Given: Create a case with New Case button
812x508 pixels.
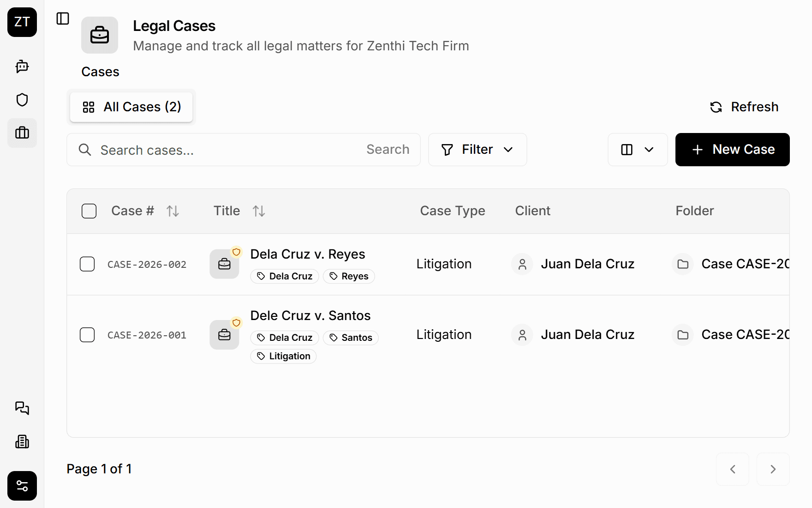Looking at the screenshot, I should (732, 150).
